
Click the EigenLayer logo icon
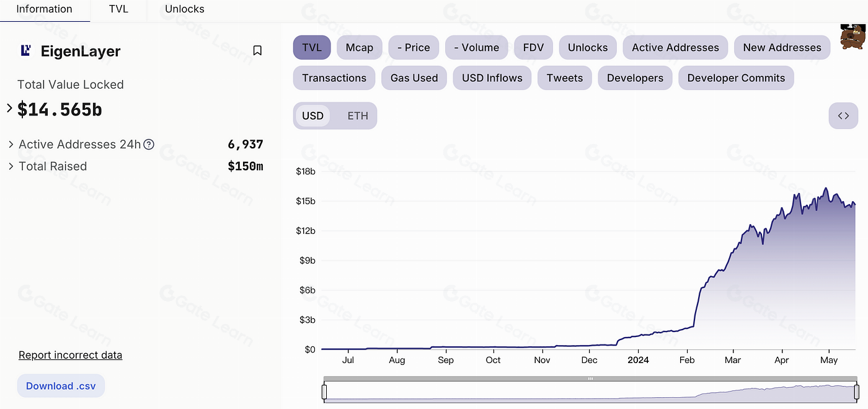point(26,51)
